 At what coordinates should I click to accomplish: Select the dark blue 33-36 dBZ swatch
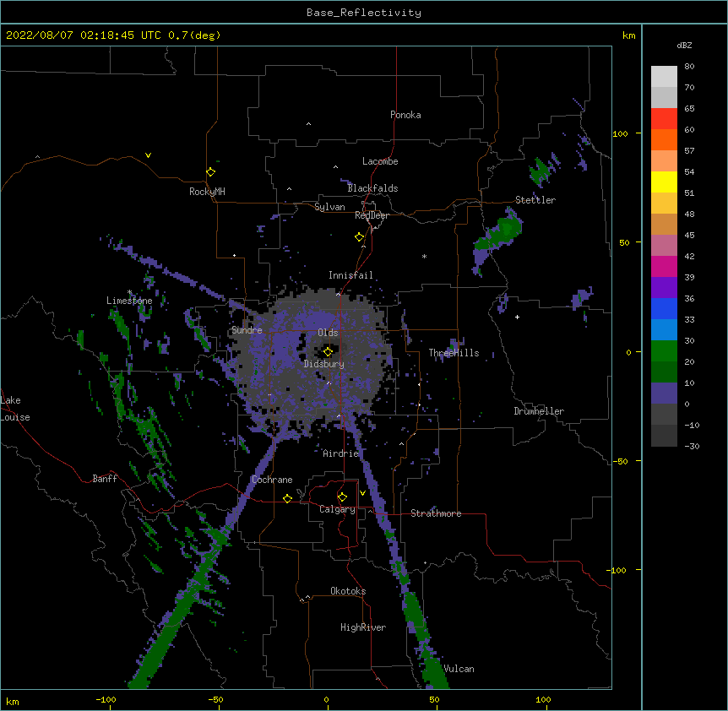point(664,308)
